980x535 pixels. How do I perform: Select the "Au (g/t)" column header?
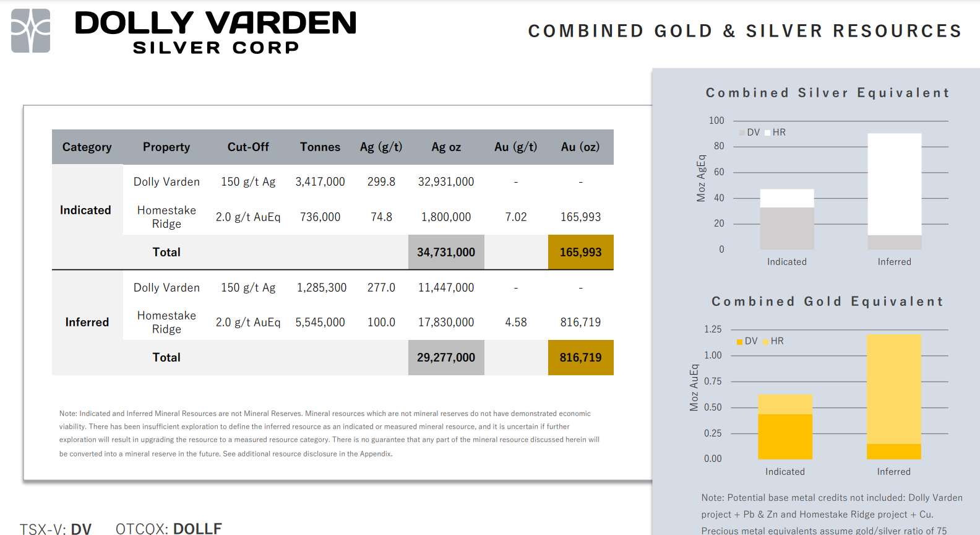click(x=515, y=147)
